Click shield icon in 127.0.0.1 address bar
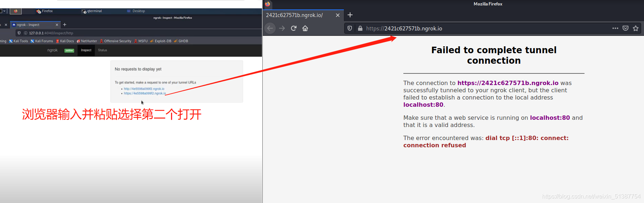The image size is (644, 203). coord(19,33)
